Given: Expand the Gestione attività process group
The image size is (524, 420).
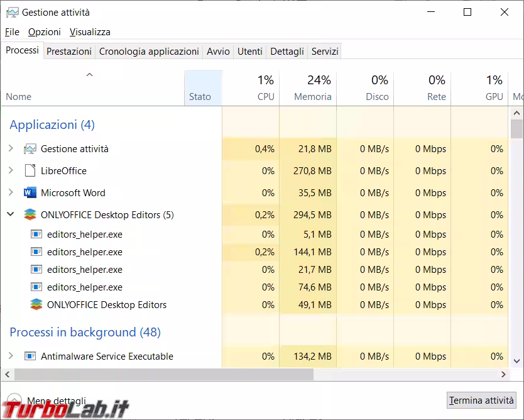Looking at the screenshot, I should coord(11,149).
